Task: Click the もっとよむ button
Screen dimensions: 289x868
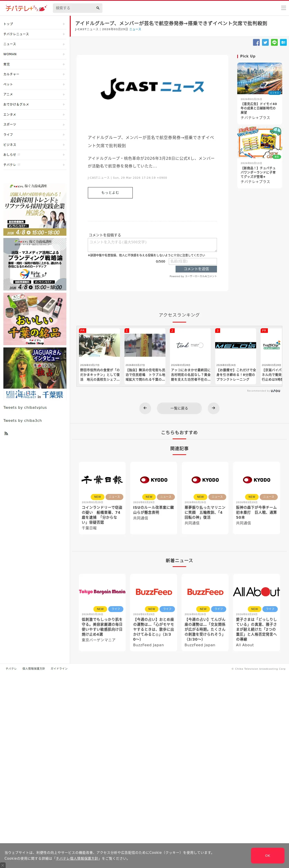Action: coord(110,193)
